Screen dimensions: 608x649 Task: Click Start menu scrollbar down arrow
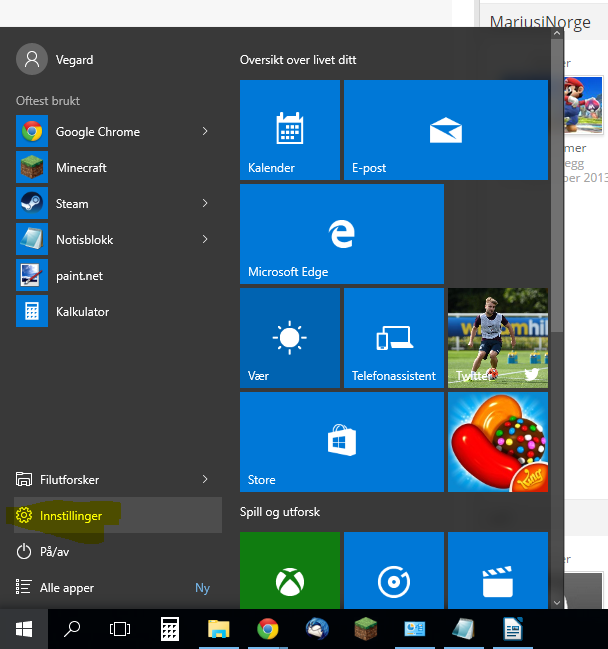click(x=557, y=603)
